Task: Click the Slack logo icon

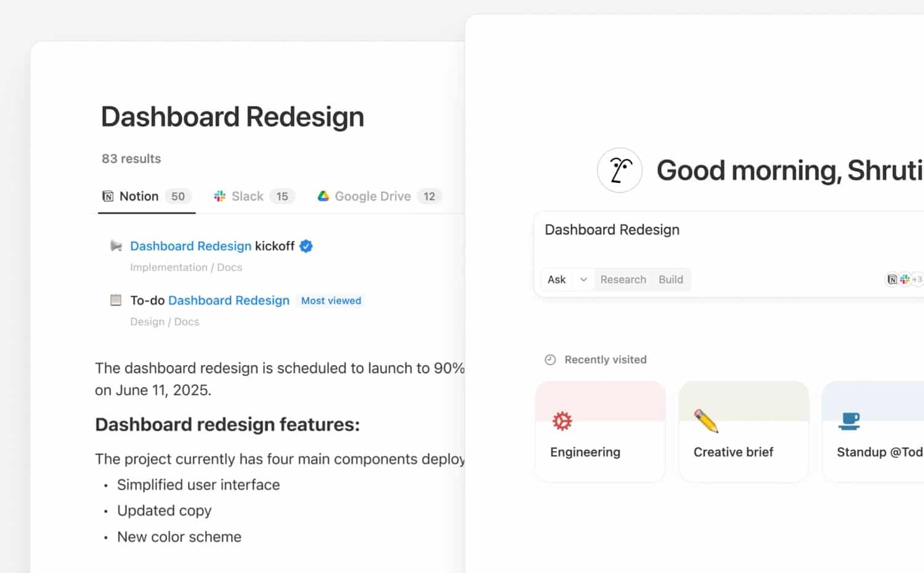Action: coord(219,196)
